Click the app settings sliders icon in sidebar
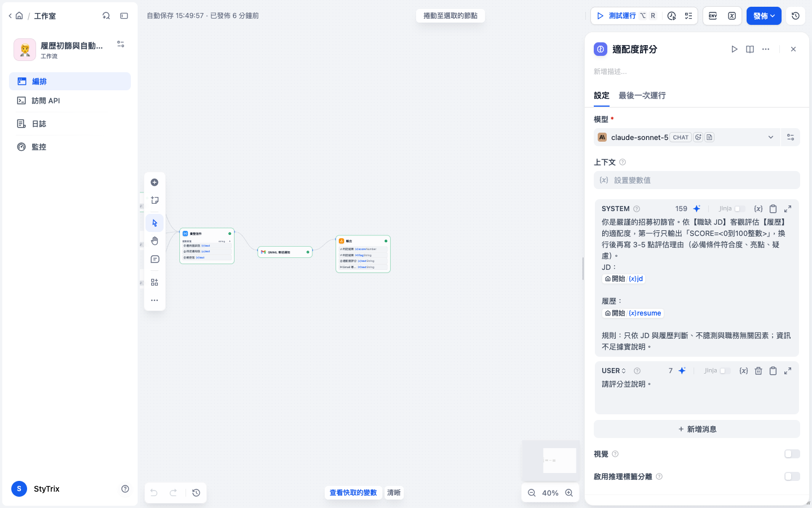 click(x=121, y=44)
